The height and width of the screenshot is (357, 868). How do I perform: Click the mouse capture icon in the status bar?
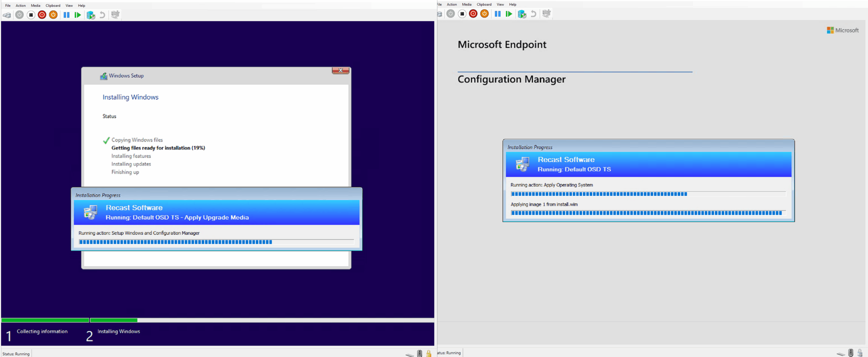pyautogui.click(x=419, y=353)
